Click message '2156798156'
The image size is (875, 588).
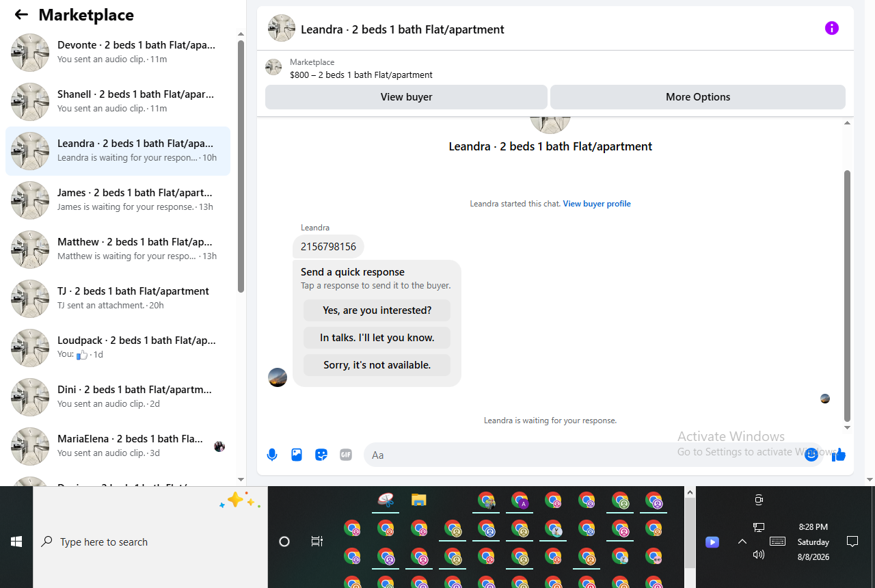tap(328, 247)
